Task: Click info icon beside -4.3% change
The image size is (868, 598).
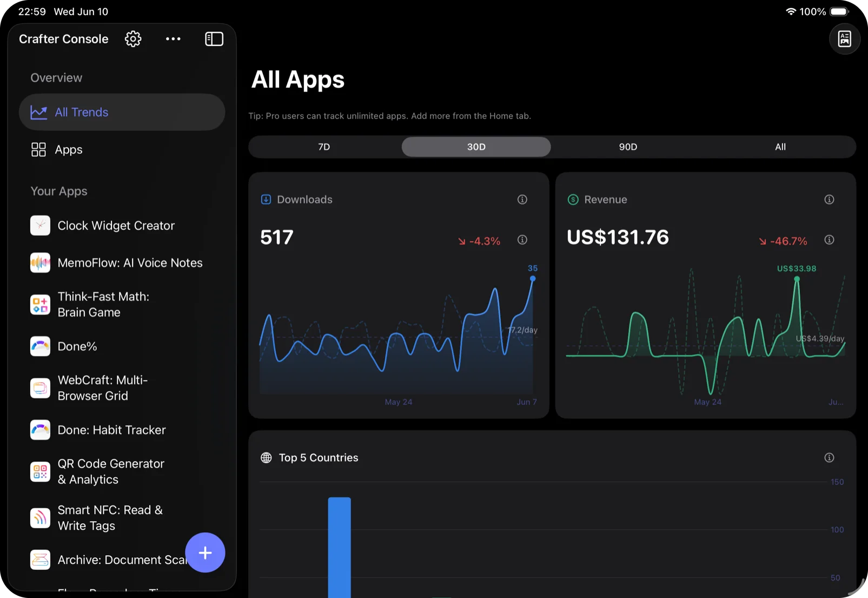Action: (522, 240)
